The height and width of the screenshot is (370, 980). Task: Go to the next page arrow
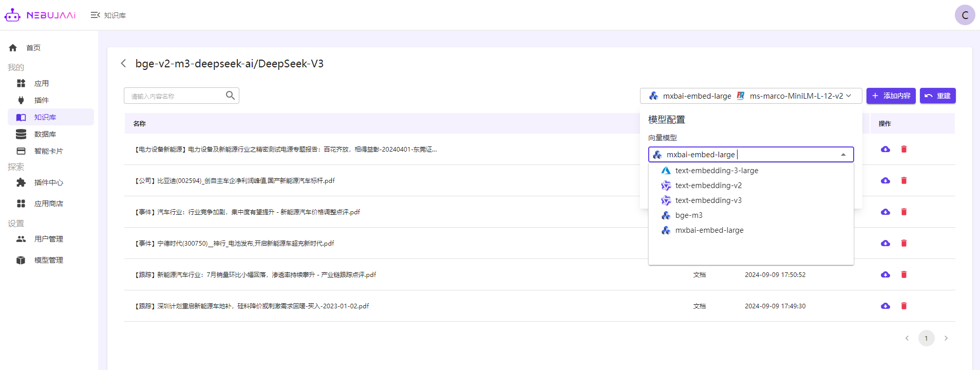946,338
